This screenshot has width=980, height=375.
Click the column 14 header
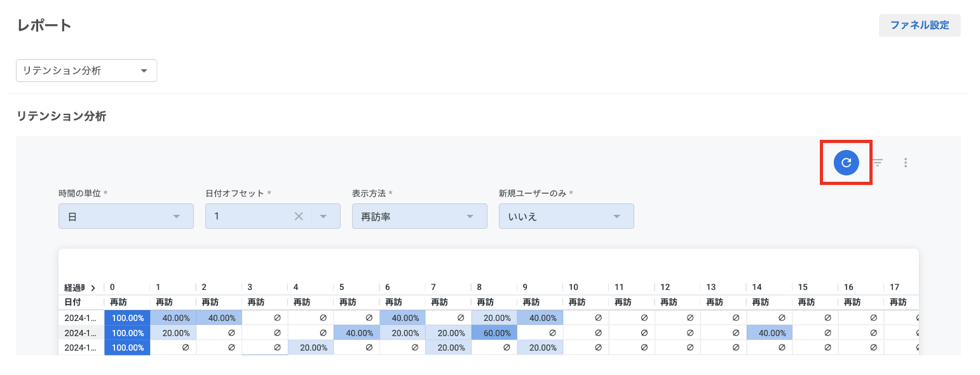coord(757,287)
